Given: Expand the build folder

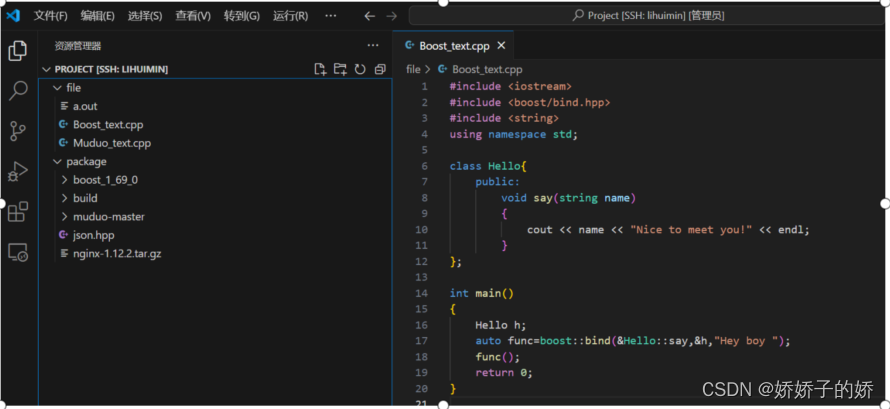Looking at the screenshot, I should coord(85,198).
